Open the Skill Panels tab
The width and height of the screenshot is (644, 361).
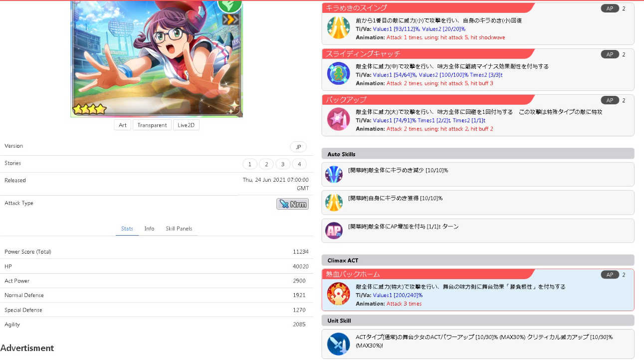coord(179,229)
